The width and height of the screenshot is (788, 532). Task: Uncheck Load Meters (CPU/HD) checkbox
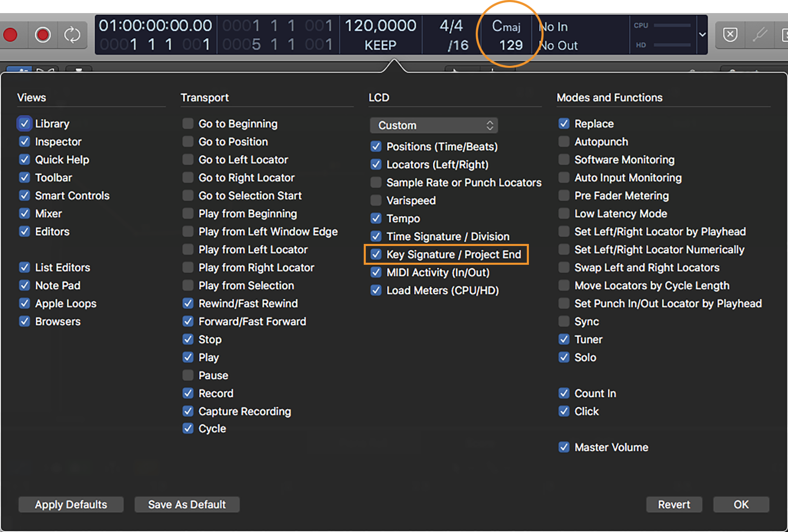pyautogui.click(x=376, y=290)
